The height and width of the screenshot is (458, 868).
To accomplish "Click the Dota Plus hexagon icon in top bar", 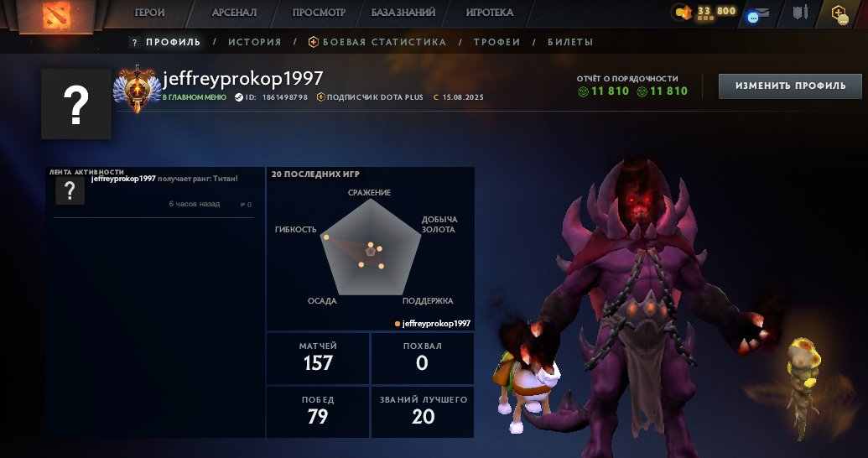I will coord(839,14).
